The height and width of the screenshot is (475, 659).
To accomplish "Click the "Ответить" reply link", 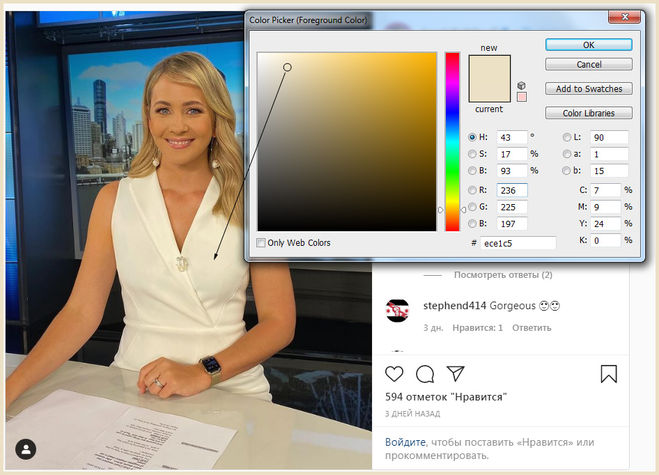I will pyautogui.click(x=531, y=327).
